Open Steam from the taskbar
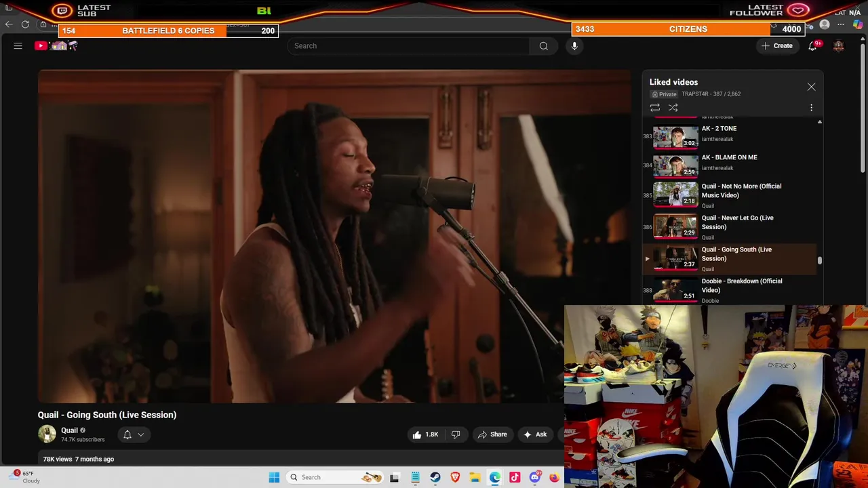The height and width of the screenshot is (488, 868). (x=435, y=477)
